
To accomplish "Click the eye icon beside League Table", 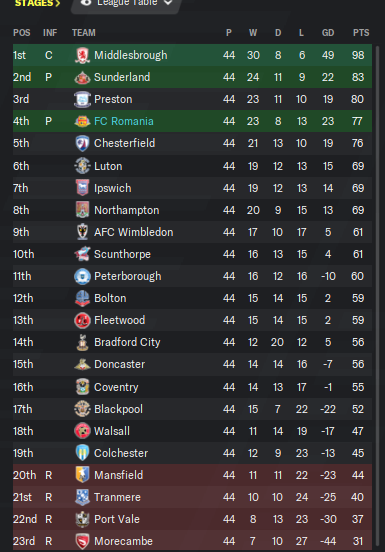I will [x=86, y=2].
